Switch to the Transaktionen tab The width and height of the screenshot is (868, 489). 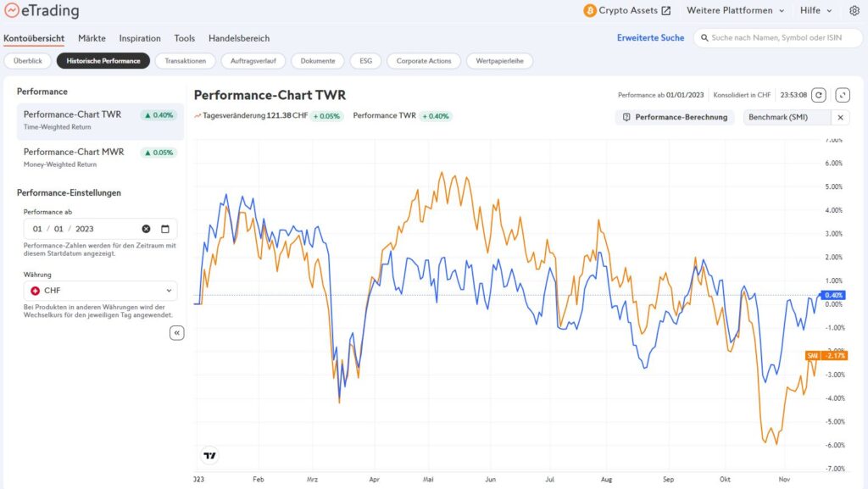(186, 61)
